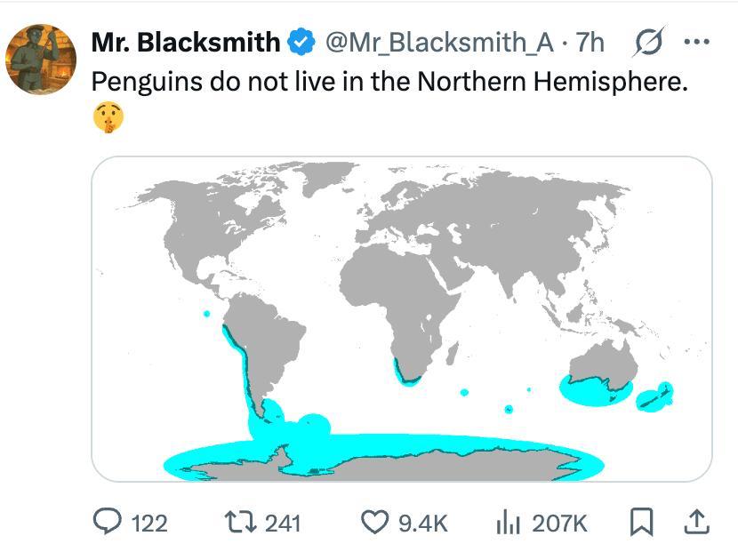Click the 7h timestamp
This screenshot has width=738, height=560.
pyautogui.click(x=590, y=42)
